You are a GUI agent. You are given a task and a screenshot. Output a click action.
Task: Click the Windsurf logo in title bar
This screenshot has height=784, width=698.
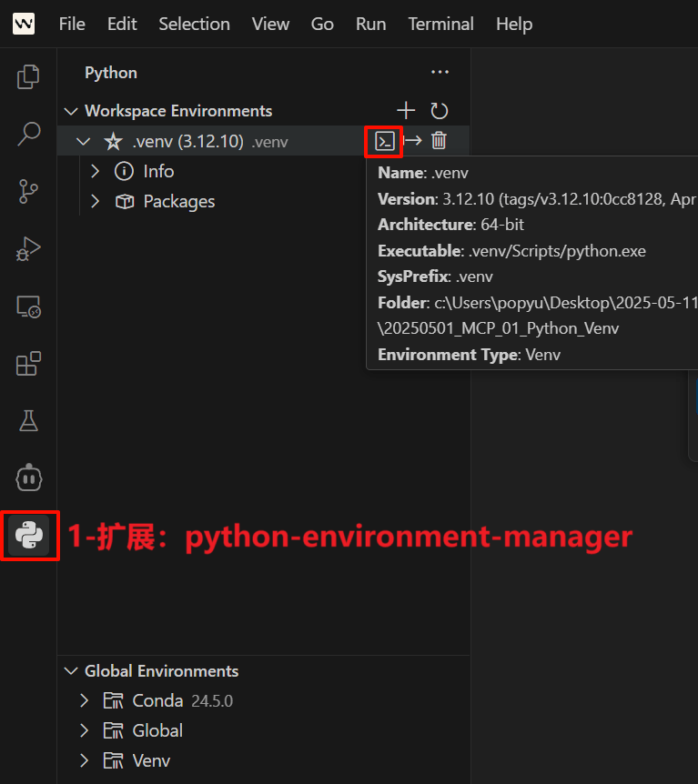[x=24, y=24]
